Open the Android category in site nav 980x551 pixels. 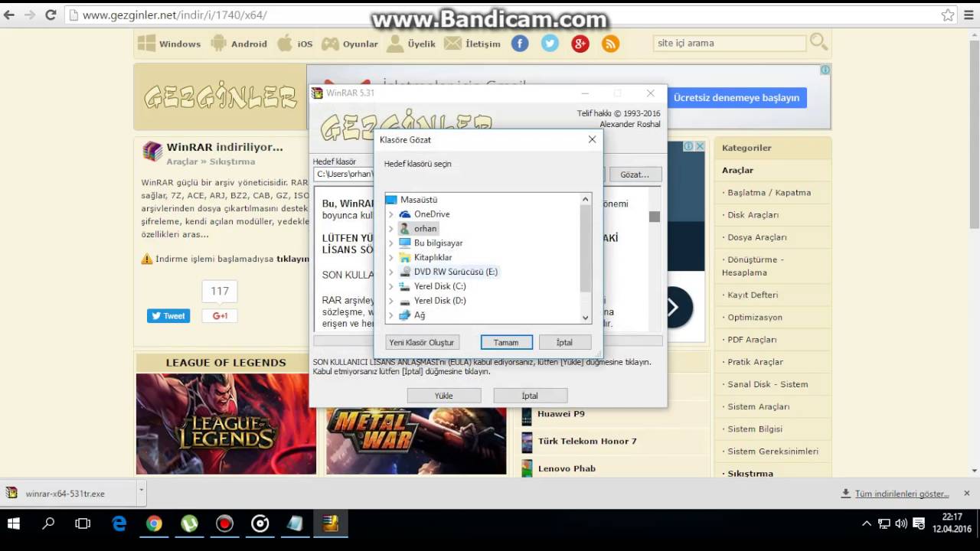239,44
